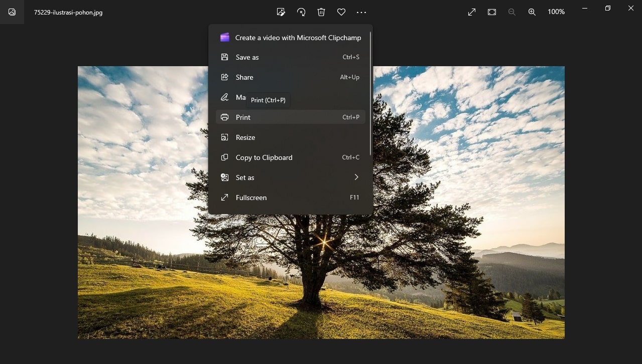Screen dimensions: 642x364
Task: Copy the image to the clipboard
Action: (x=264, y=157)
